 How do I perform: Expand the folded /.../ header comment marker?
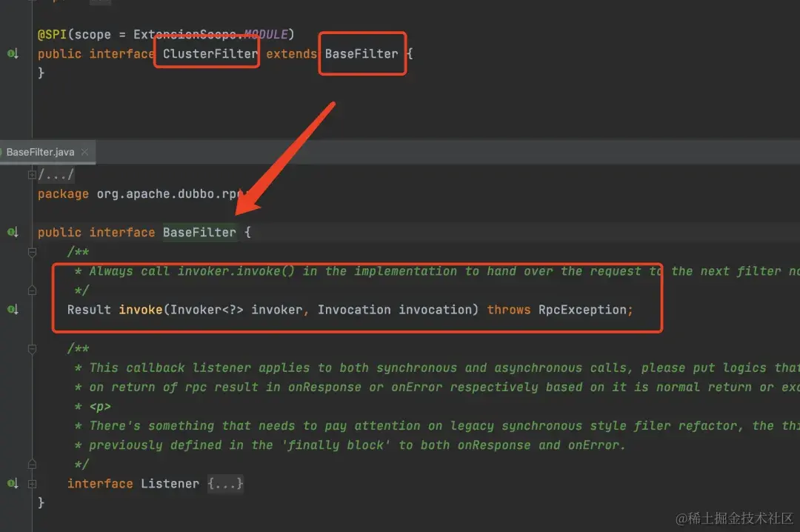point(32,175)
